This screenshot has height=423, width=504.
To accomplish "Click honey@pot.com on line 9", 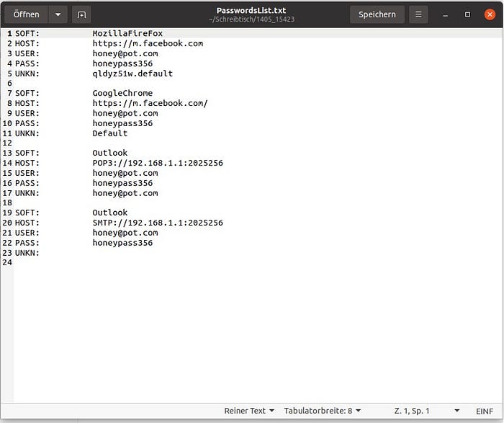I will [x=125, y=113].
